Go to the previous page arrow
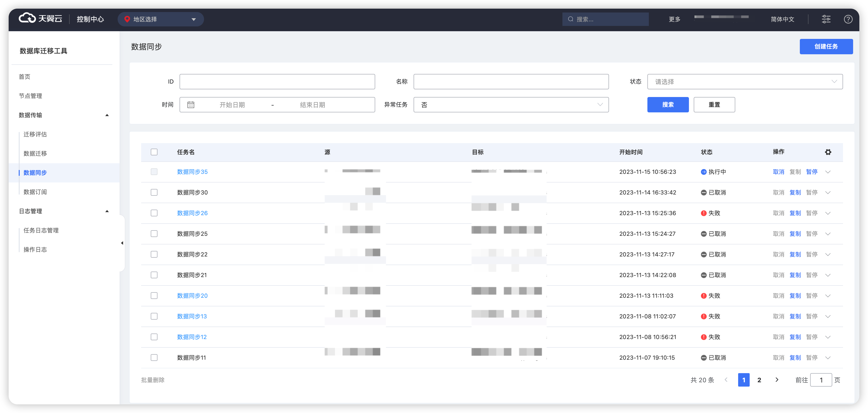 726,380
